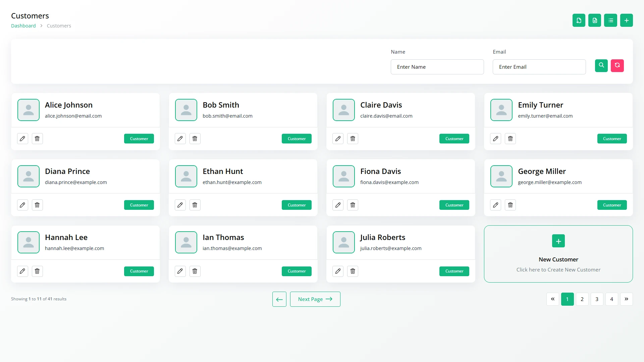
Task: Click the import file icon in header
Action: 579,20
